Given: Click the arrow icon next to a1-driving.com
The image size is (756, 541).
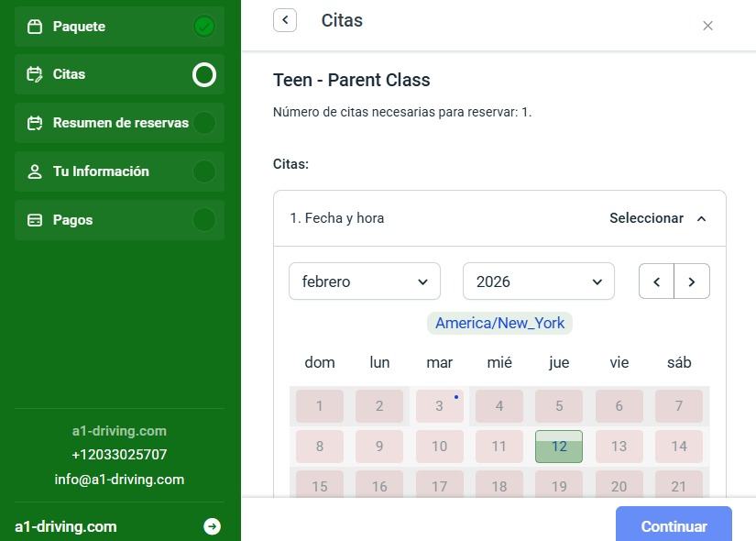Looking at the screenshot, I should (212, 526).
